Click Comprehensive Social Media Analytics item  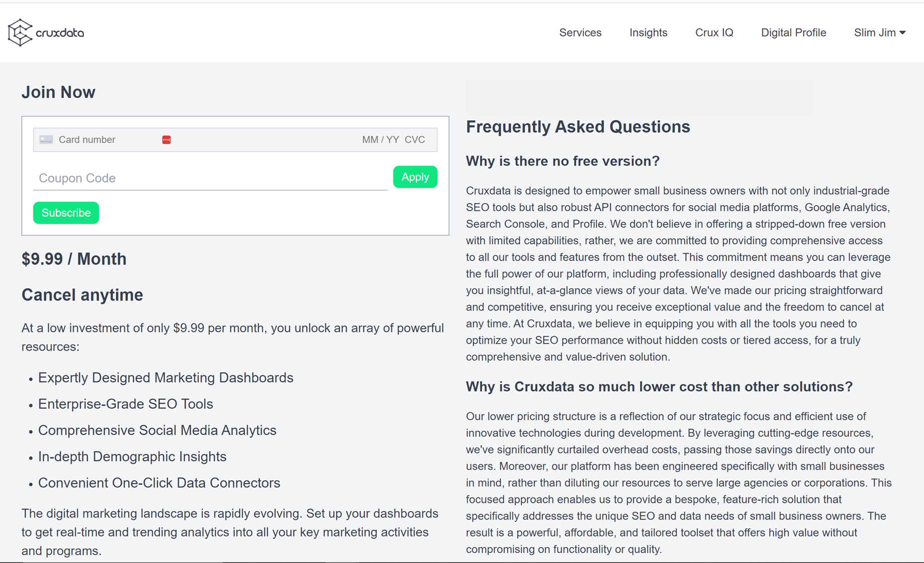pyautogui.click(x=157, y=430)
